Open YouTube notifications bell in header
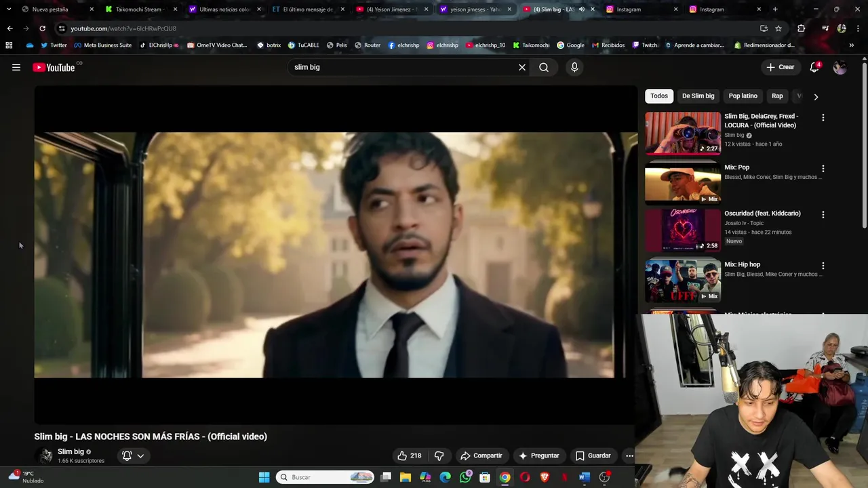Image resolution: width=868 pixels, height=488 pixels. [814, 67]
